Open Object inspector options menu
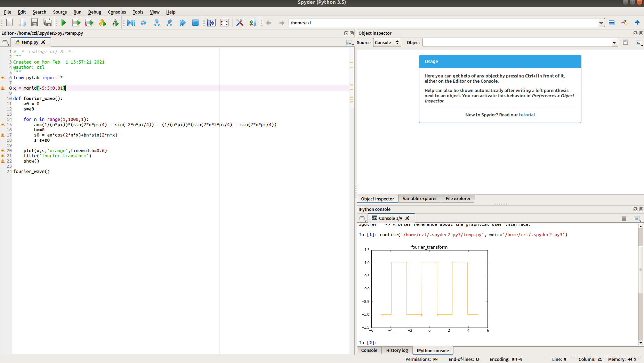The height and width of the screenshot is (363, 644). 638,42
